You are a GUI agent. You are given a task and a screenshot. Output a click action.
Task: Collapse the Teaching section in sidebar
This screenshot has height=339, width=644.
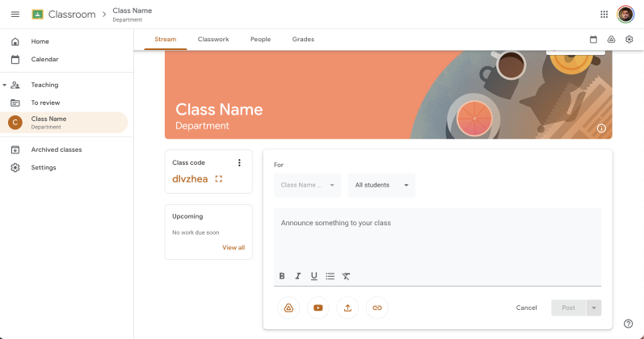coord(5,85)
